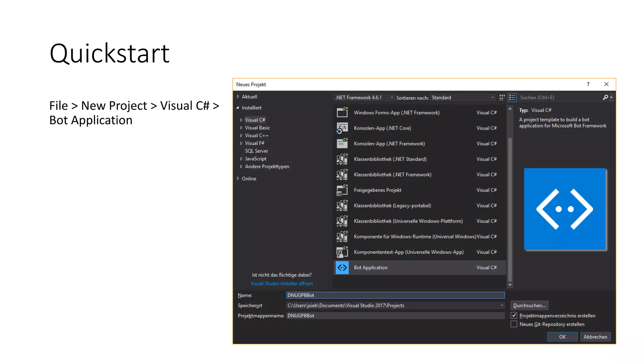The height and width of the screenshot is (362, 644).
Task: Switch to small icons grid view
Action: [x=502, y=97]
